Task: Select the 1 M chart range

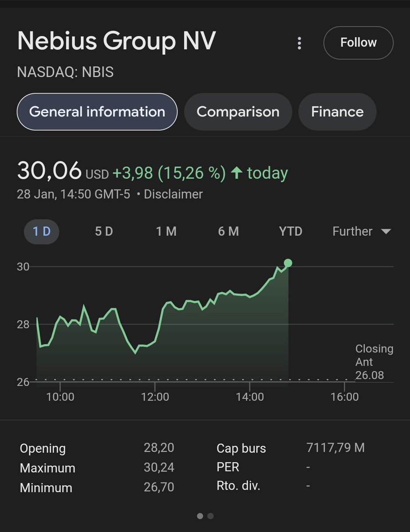Action: coord(166,231)
